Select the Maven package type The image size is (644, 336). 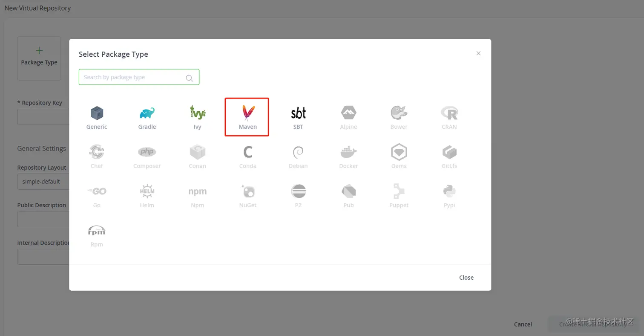pyautogui.click(x=247, y=117)
